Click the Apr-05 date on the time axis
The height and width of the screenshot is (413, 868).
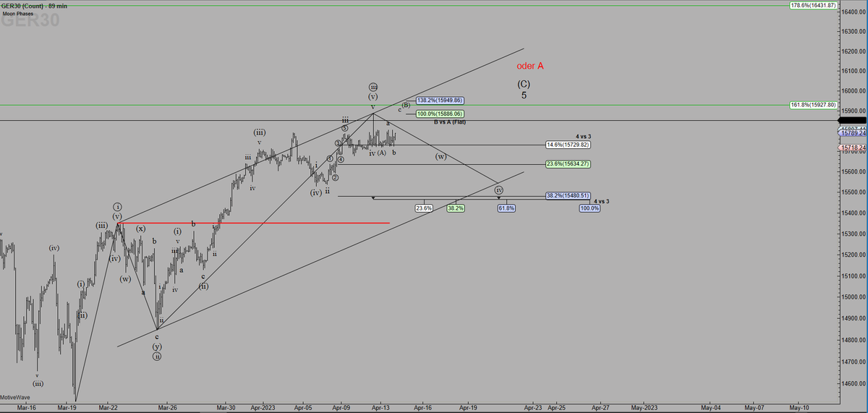302,408
